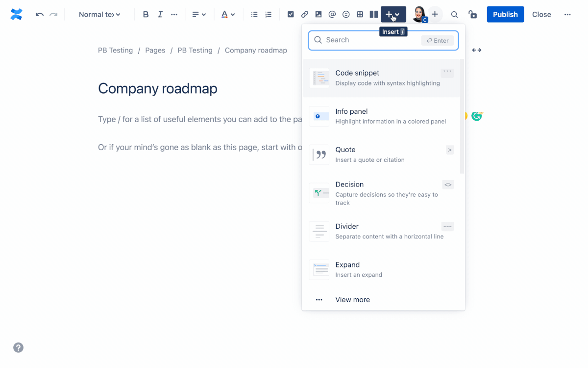This screenshot has height=368, width=588.
Task: Close the editor
Action: click(541, 15)
